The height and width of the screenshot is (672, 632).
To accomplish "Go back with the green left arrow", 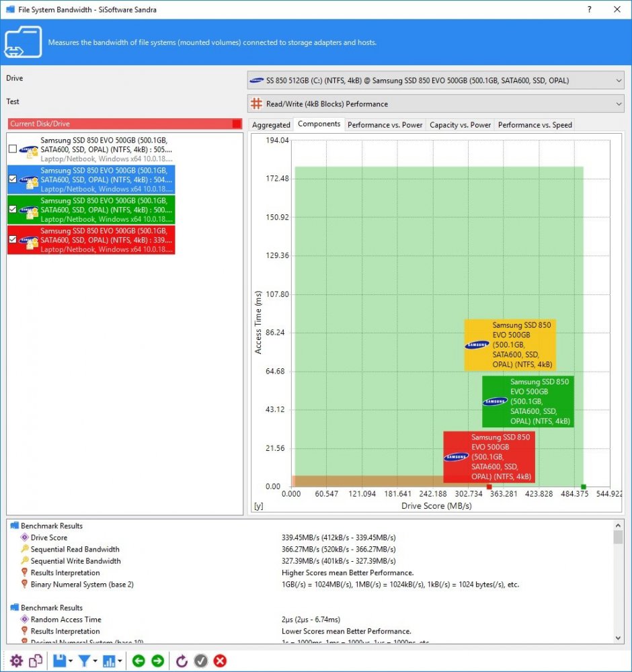I will pos(139,661).
